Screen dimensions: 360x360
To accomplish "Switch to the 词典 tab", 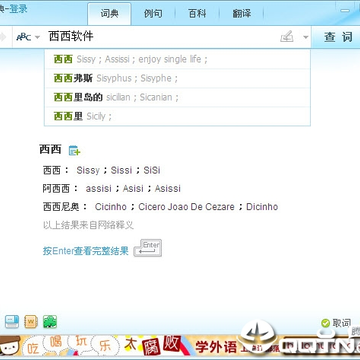I will click(109, 14).
